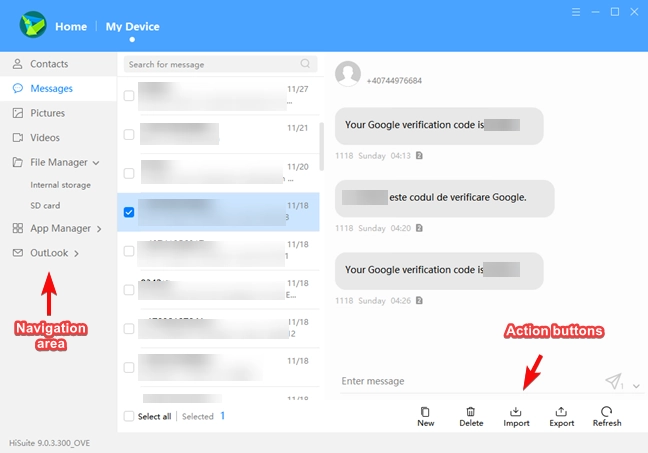Screen dimensions: 648x453
Task: Click the OutLook envelope icon
Action: [17, 253]
